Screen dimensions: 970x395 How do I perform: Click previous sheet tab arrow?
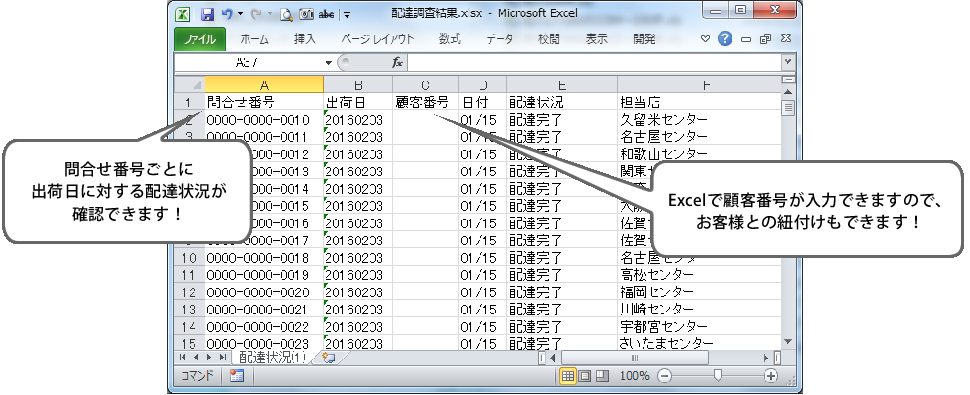(195, 358)
